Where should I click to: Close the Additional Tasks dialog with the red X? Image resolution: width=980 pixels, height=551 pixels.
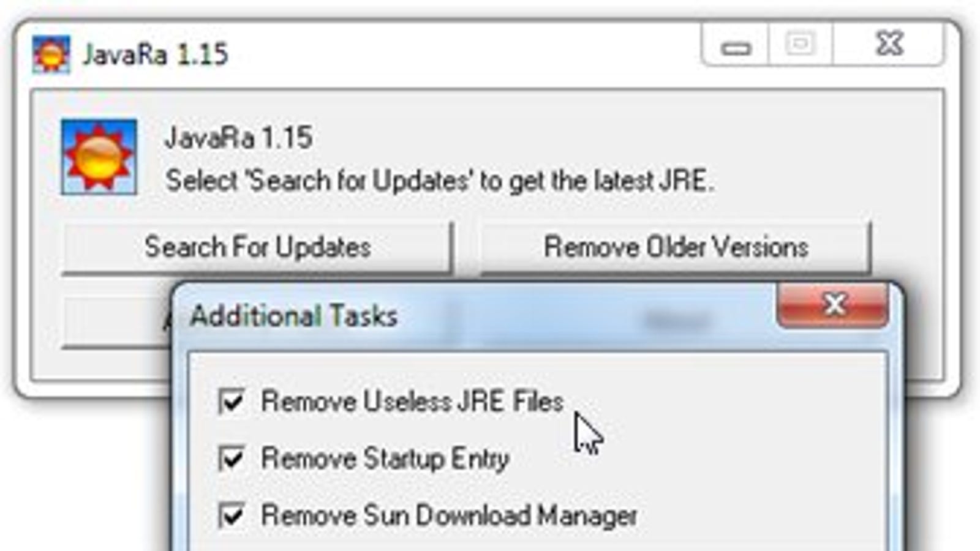pos(833,304)
